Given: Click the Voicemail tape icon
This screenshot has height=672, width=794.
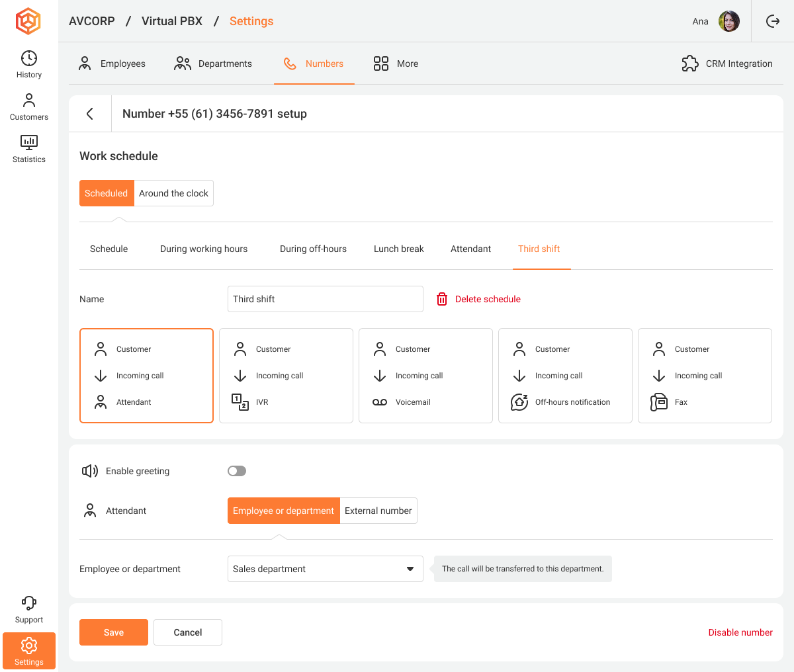Looking at the screenshot, I should click(380, 402).
